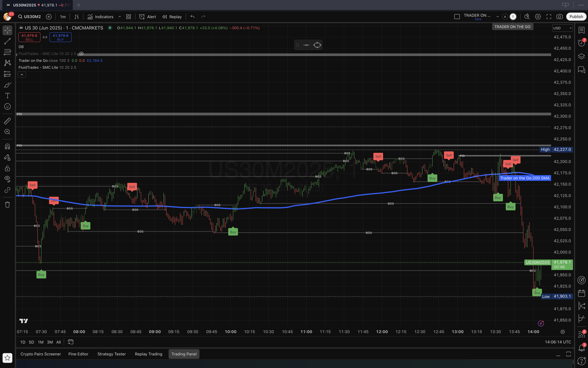Select the crosshair cursor tool
The width and height of the screenshot is (588, 368).
point(8,30)
